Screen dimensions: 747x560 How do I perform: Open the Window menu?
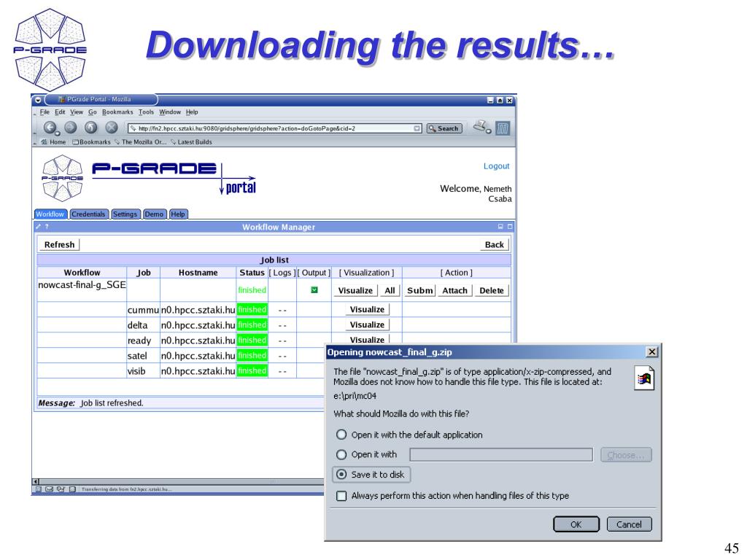(170, 112)
